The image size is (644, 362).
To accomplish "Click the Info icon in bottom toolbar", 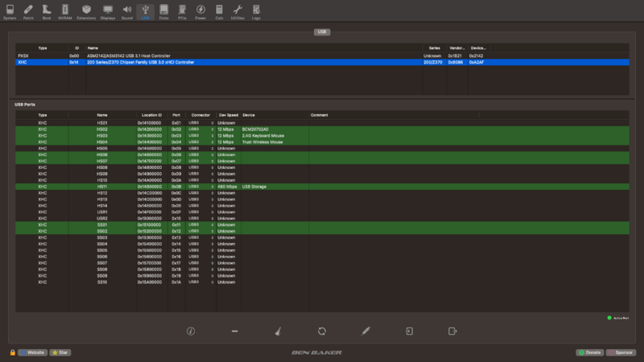I will (191, 331).
